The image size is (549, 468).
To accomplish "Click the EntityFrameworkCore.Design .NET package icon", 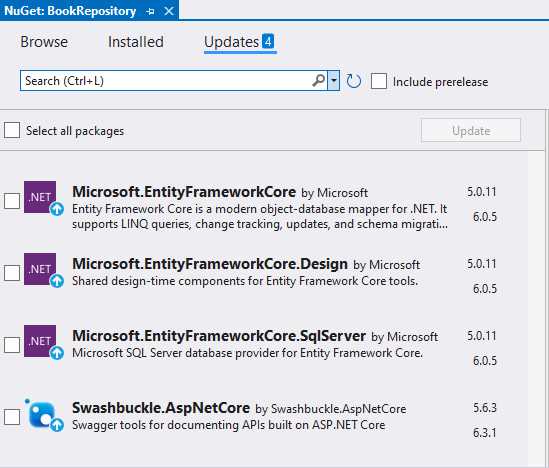I will 40,269.
